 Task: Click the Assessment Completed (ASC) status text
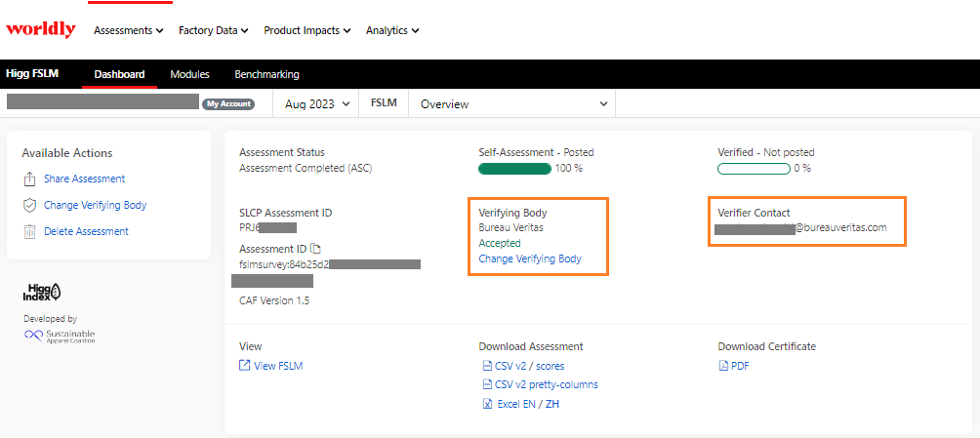(306, 168)
